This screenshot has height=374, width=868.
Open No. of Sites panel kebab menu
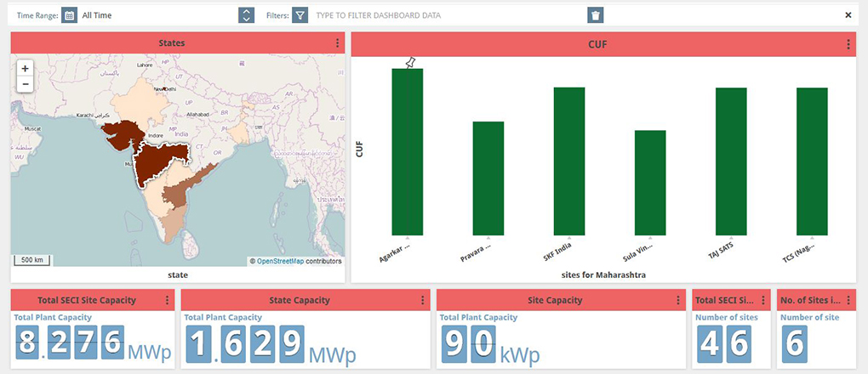pyautogui.click(x=848, y=300)
